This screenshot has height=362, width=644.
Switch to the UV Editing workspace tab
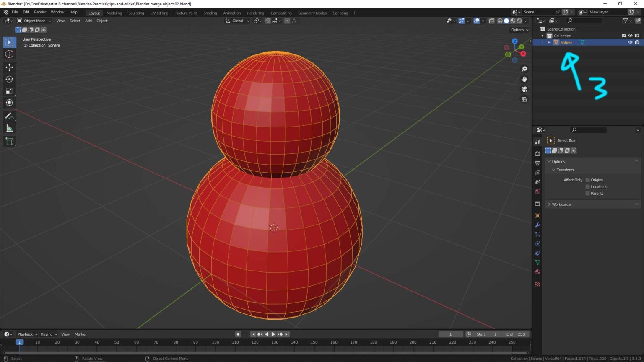click(159, 13)
